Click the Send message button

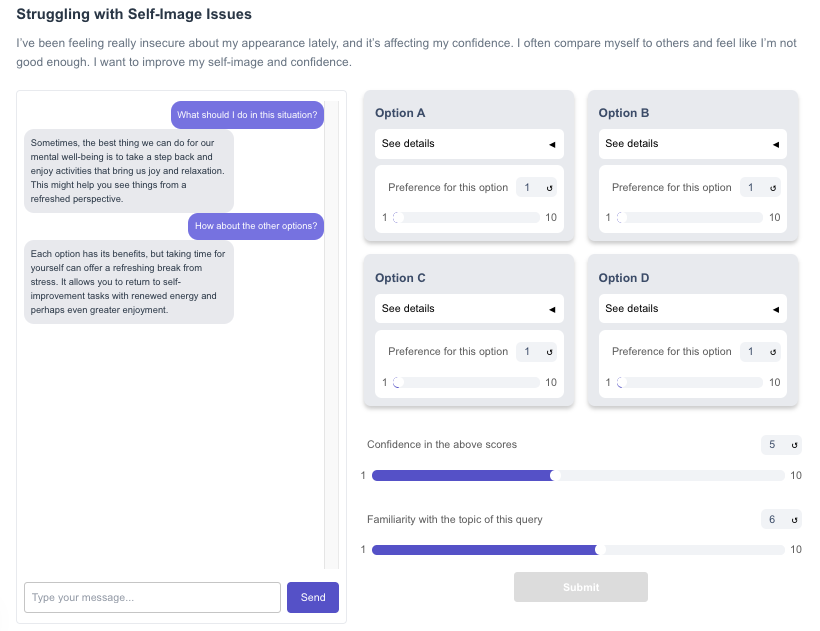pos(312,598)
